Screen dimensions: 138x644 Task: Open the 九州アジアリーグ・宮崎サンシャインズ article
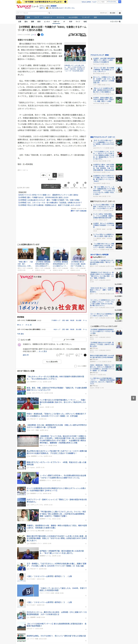point(57,500)
